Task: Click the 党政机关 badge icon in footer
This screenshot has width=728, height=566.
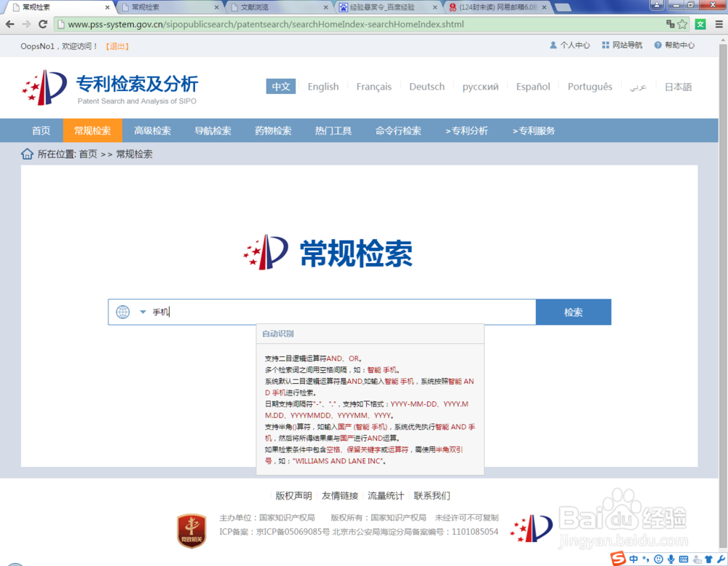Action: [191, 531]
